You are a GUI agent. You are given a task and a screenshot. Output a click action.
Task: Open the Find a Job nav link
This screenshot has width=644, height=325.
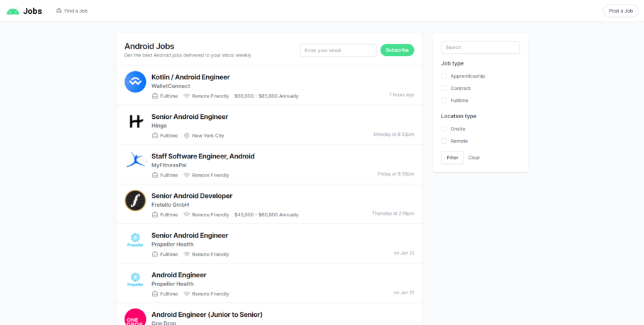(x=72, y=11)
